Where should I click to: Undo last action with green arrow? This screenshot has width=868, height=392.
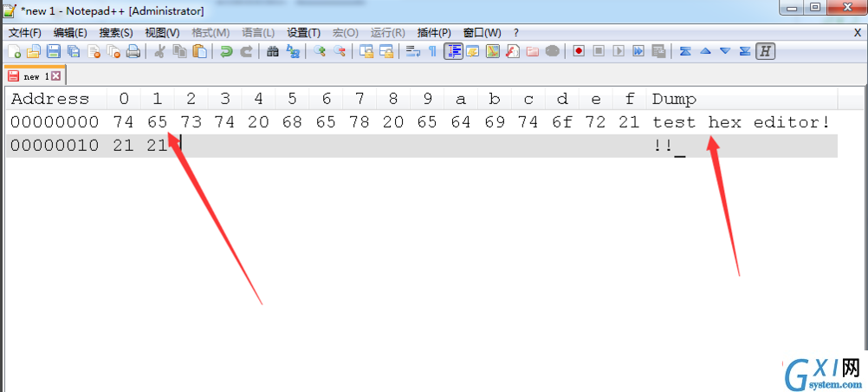[226, 51]
